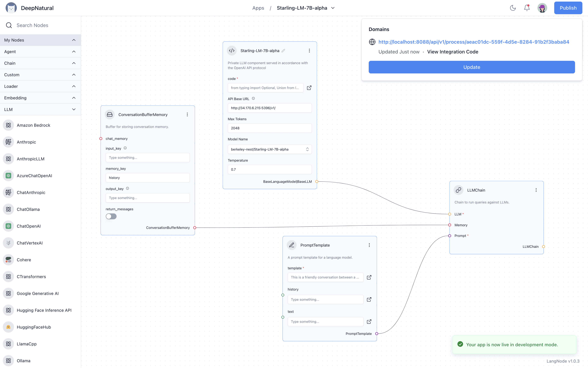Click LLMChain output connector handle
This screenshot has height=368, width=588.
click(543, 247)
